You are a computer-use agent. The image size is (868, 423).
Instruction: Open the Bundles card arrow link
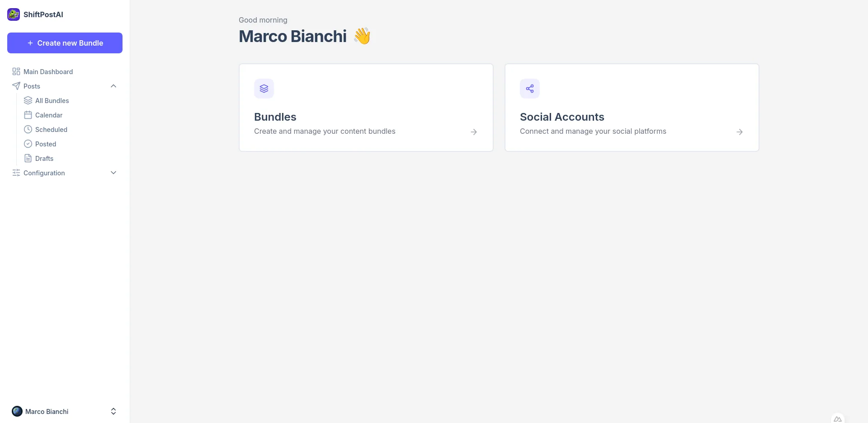(x=473, y=132)
